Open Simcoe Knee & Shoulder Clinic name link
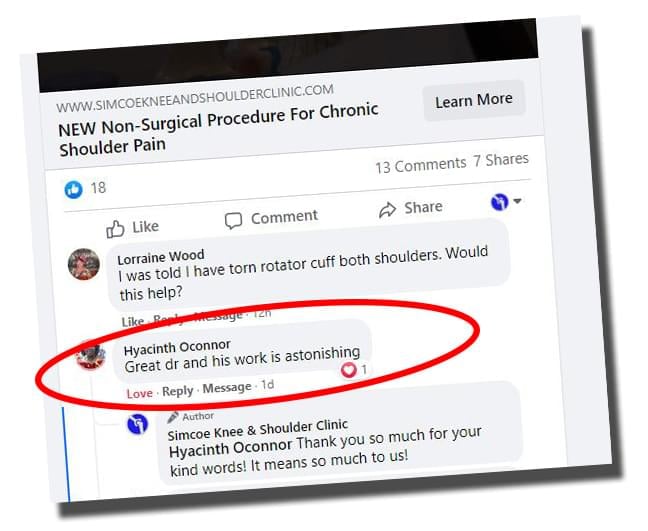This screenshot has height=531, width=648. tap(258, 429)
